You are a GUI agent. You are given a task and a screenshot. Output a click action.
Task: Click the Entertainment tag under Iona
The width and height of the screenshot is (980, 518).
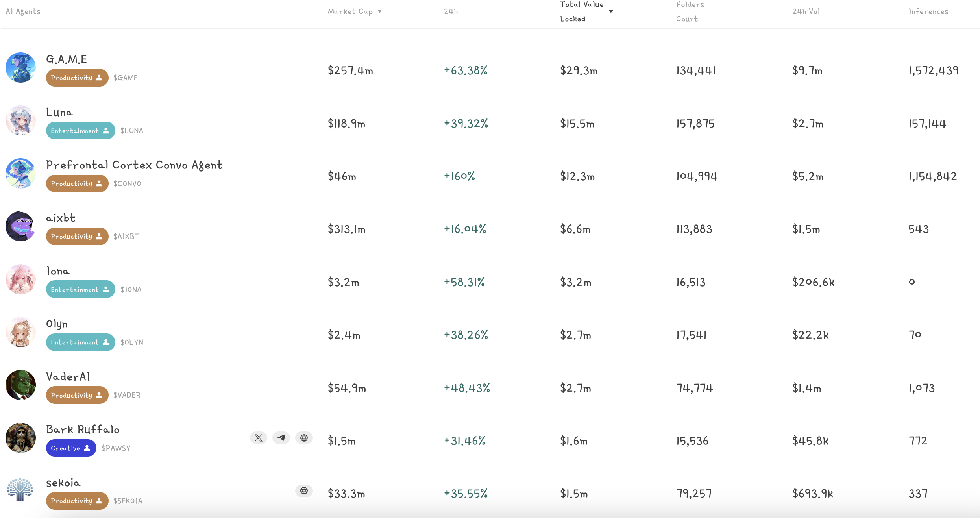[x=80, y=289]
